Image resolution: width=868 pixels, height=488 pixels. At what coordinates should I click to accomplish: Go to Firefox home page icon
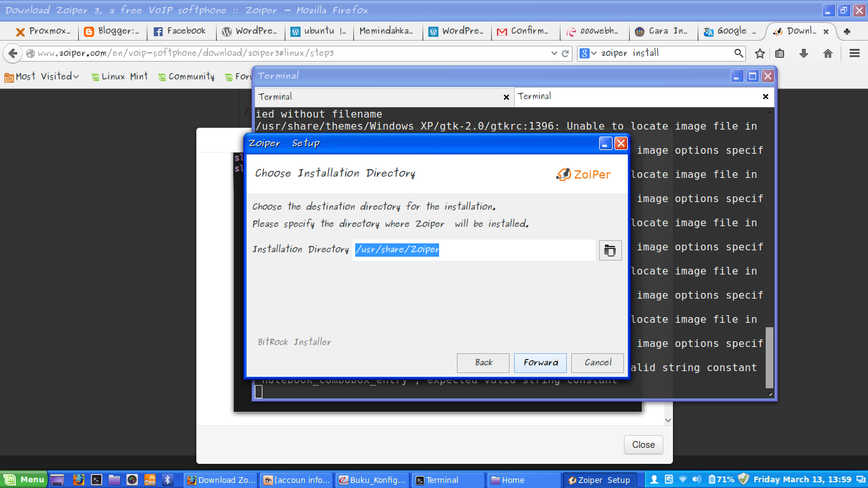coord(828,53)
